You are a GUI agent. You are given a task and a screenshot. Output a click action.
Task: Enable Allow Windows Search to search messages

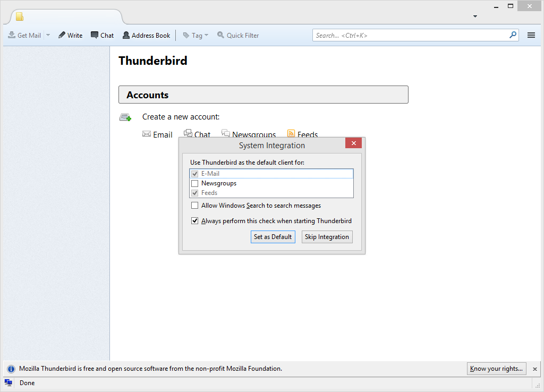click(x=195, y=206)
